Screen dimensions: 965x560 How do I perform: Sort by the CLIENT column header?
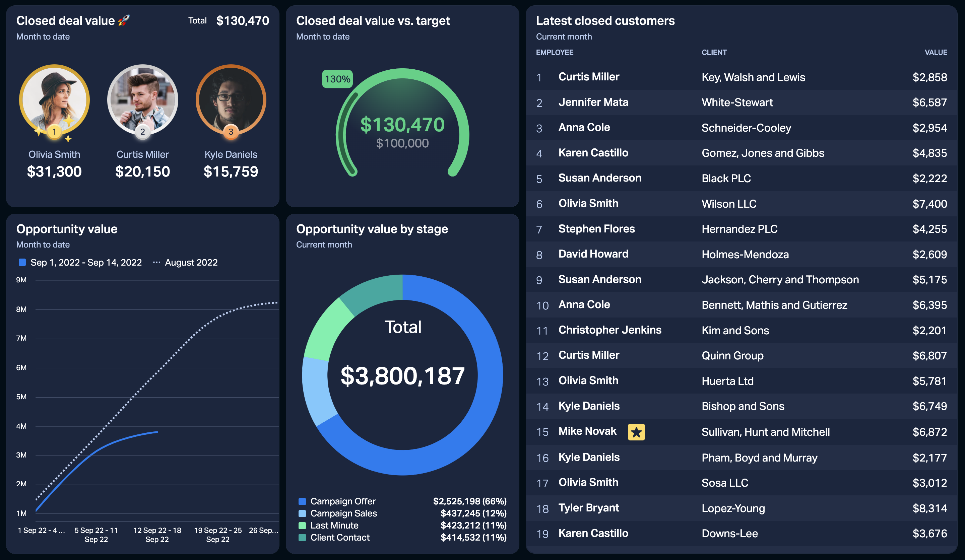tap(714, 53)
